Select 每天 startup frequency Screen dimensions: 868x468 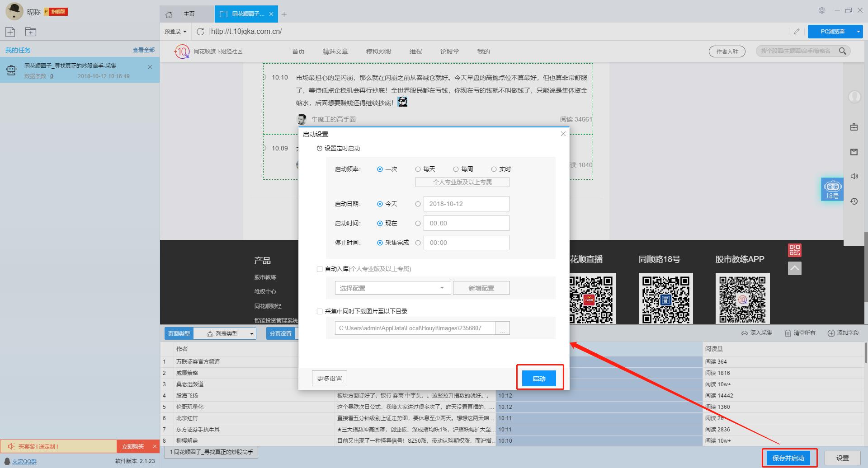tap(418, 169)
